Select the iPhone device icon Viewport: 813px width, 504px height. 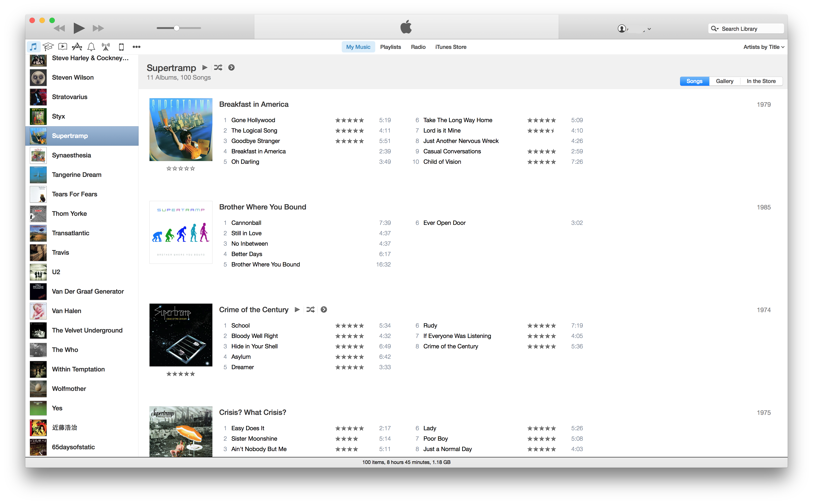pyautogui.click(x=121, y=47)
